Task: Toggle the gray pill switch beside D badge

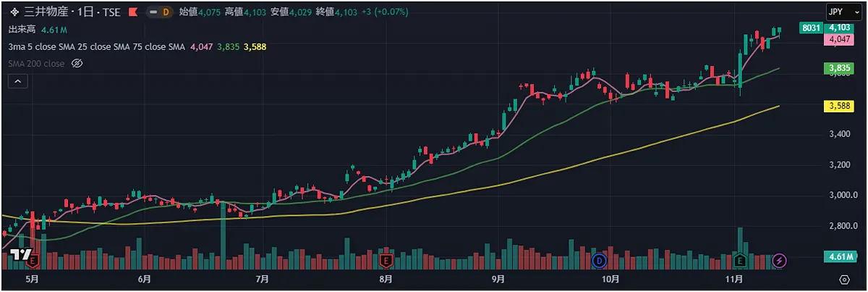Action: tap(153, 12)
